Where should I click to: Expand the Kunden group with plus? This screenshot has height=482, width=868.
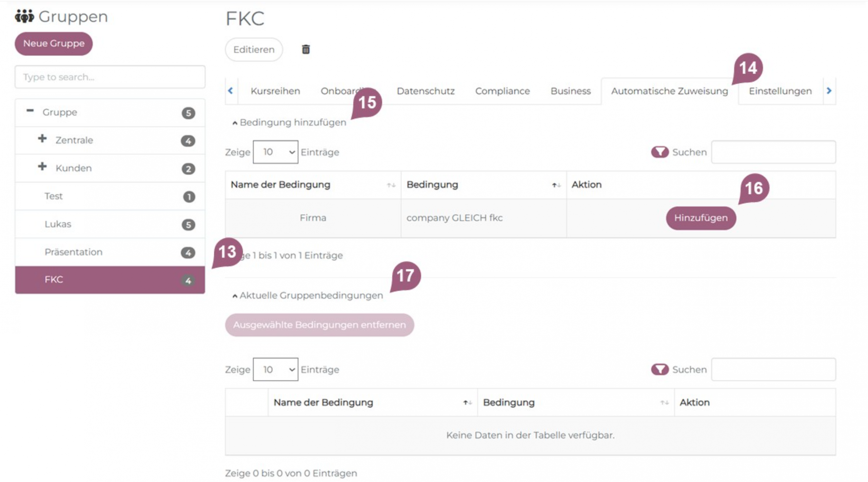pos(42,167)
